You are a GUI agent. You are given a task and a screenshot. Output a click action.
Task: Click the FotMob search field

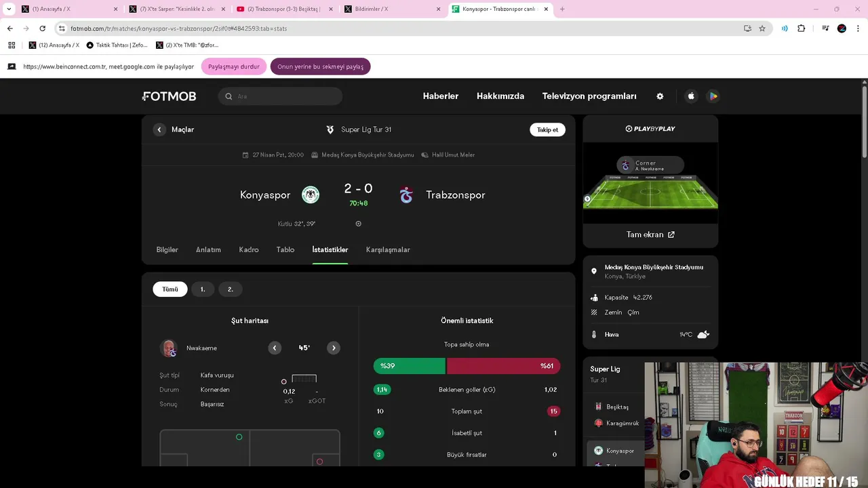pos(280,96)
